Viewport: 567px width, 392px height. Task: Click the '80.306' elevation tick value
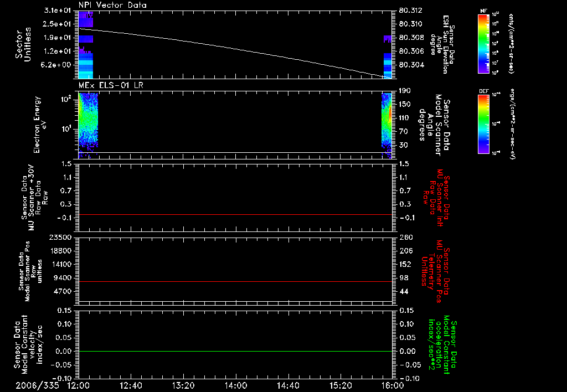410,51
